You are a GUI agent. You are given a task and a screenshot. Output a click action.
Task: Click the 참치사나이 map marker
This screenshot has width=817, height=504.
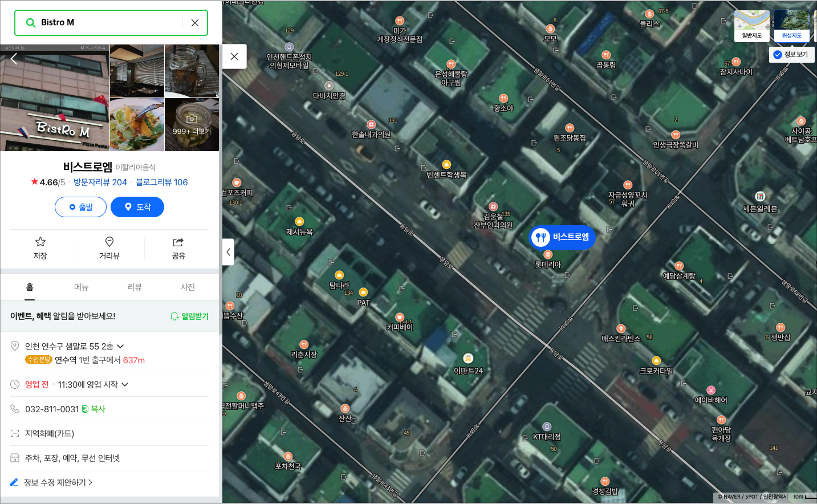click(736, 62)
